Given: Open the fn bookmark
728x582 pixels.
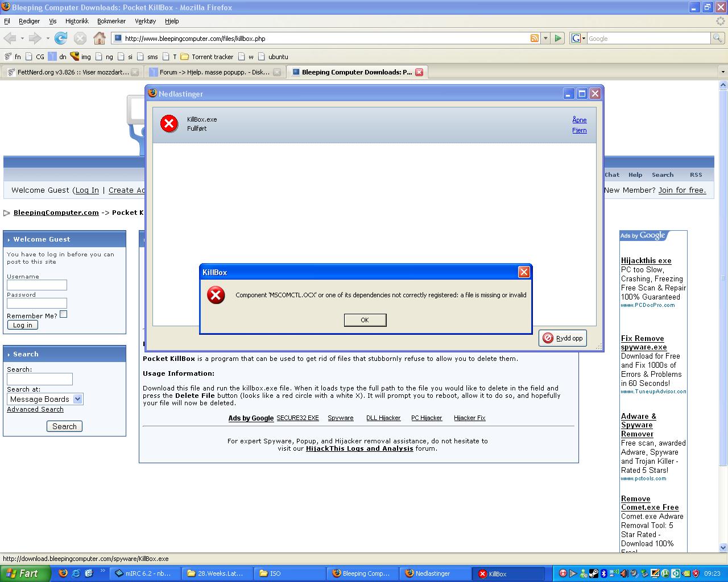Looking at the screenshot, I should (13, 57).
